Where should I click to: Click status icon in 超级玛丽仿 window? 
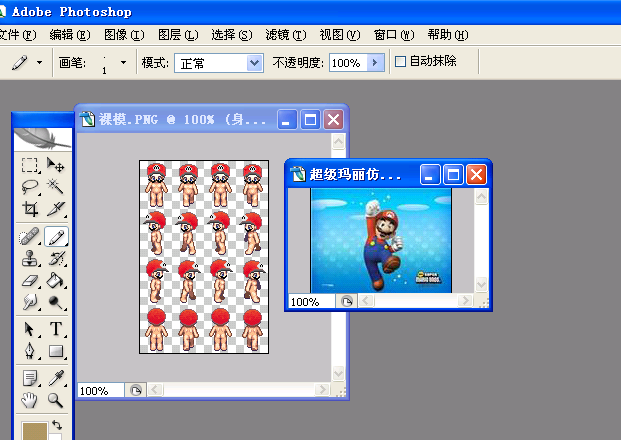tap(347, 302)
